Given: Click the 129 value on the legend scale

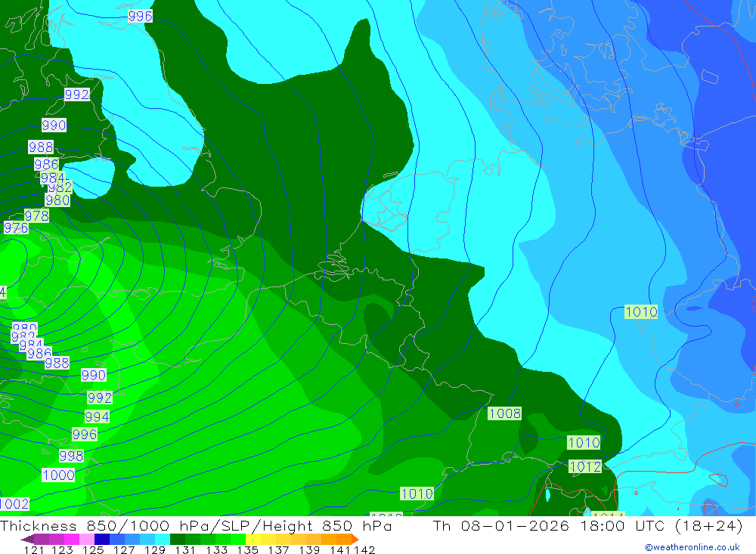Looking at the screenshot, I should (155, 550).
